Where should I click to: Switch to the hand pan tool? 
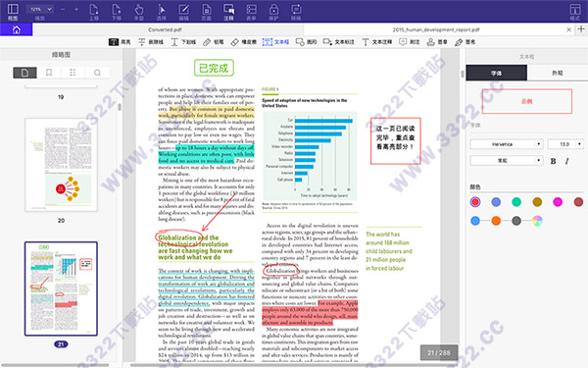139,12
